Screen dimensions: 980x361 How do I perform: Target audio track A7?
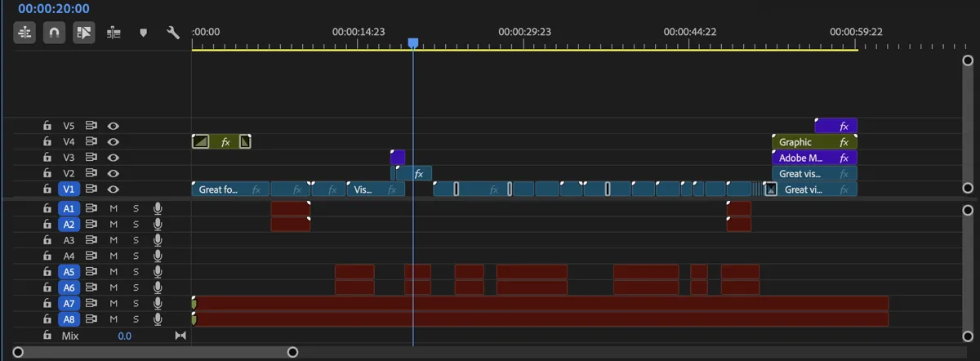coord(69,303)
